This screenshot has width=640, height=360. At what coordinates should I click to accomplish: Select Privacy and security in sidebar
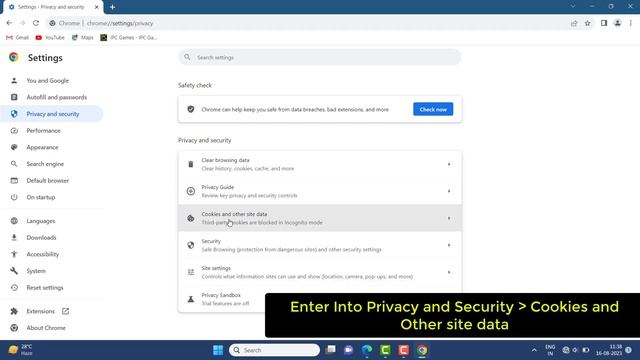click(53, 114)
